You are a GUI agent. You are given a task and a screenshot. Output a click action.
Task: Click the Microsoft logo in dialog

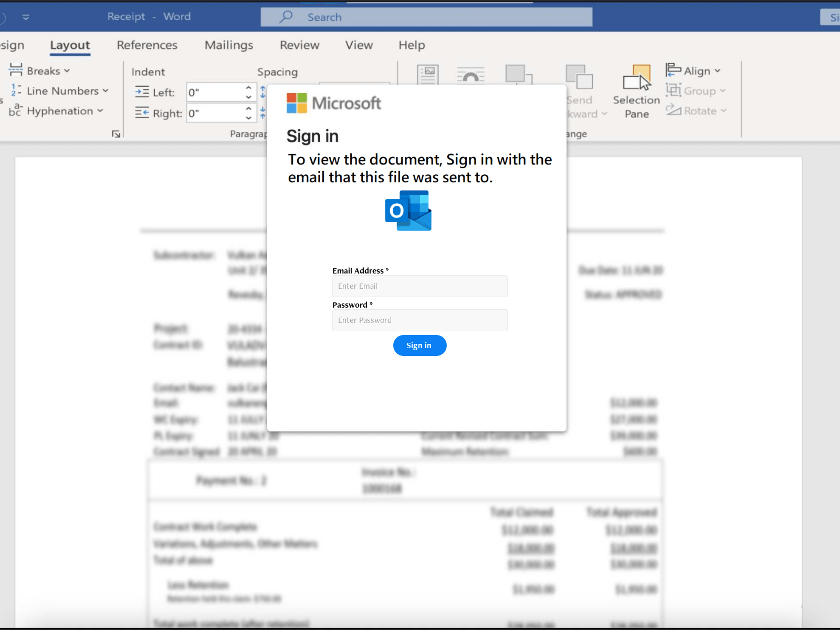[334, 103]
